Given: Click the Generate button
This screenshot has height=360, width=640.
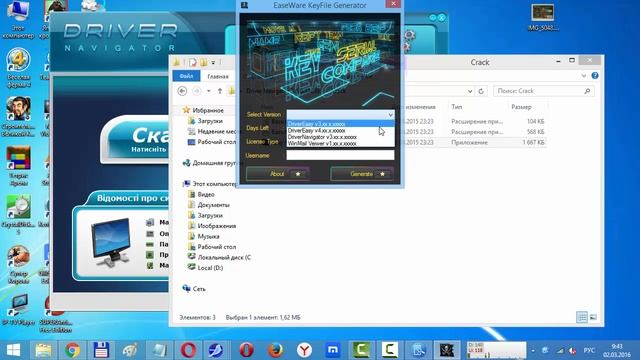Looking at the screenshot, I should [x=362, y=174].
